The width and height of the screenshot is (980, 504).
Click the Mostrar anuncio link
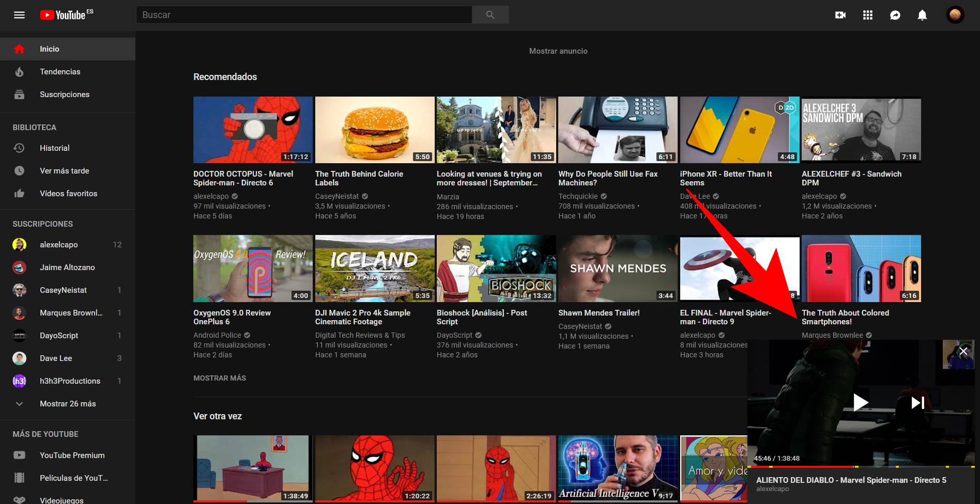[x=558, y=51]
